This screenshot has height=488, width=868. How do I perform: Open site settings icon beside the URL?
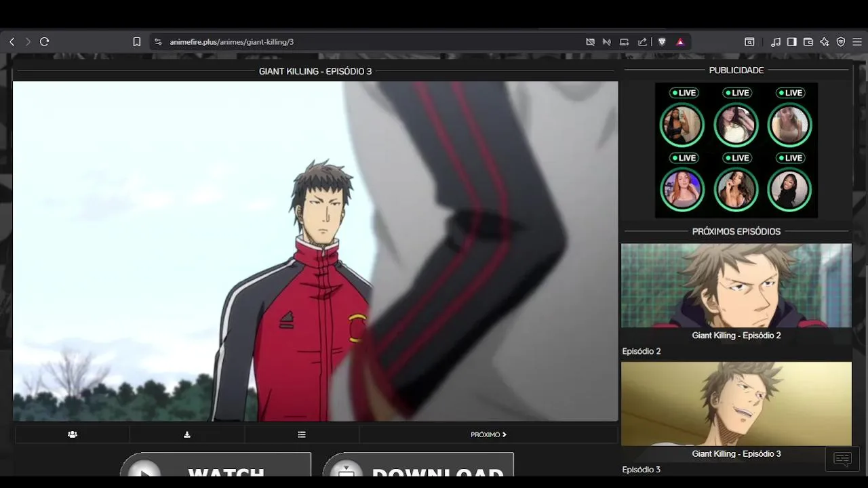[x=158, y=42]
